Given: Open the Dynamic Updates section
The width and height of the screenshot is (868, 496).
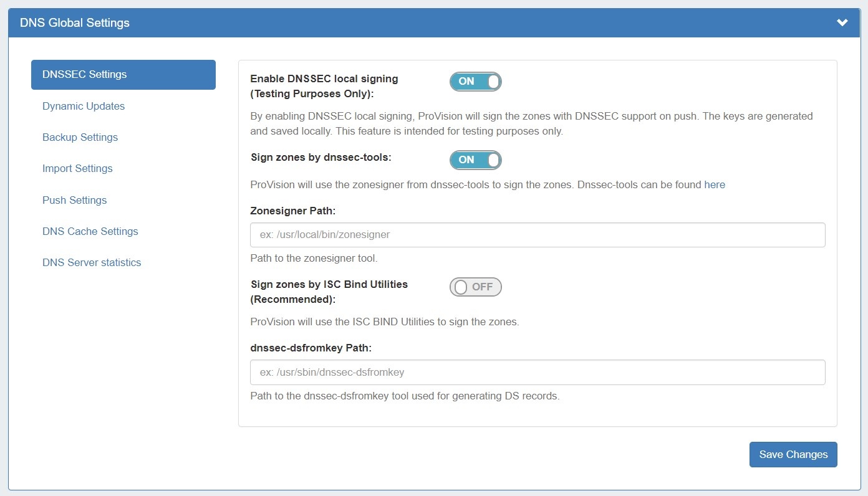Looking at the screenshot, I should [84, 106].
